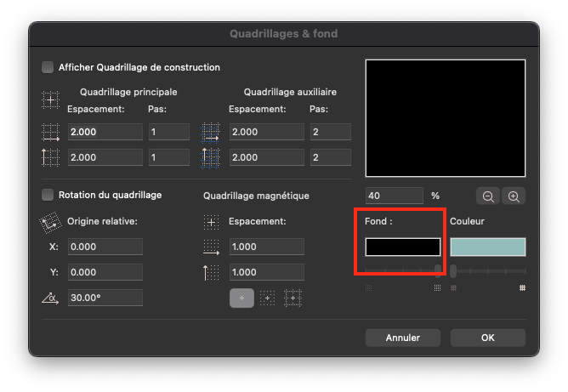
Task: Click dense grid icon under Fond slider
Action: point(437,288)
